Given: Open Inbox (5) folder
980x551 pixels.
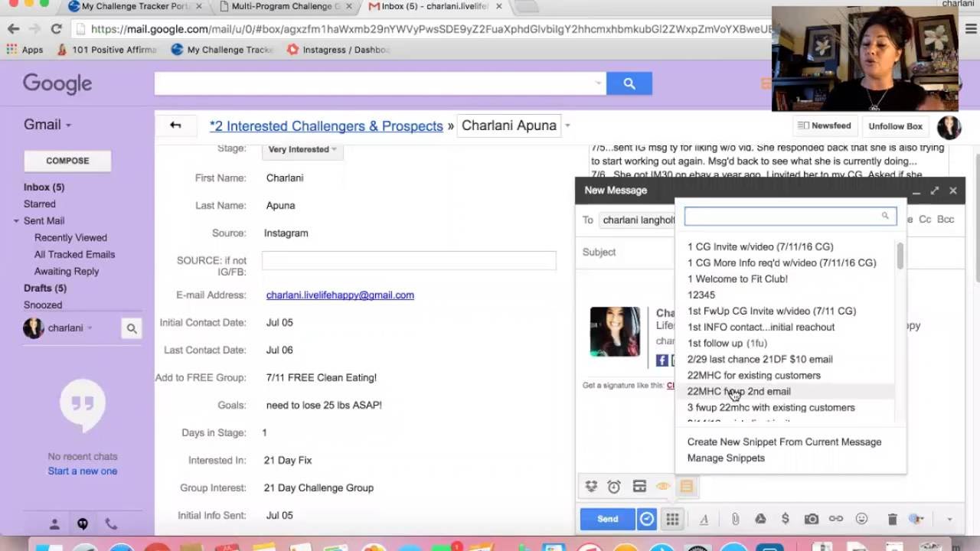Looking at the screenshot, I should [x=44, y=187].
